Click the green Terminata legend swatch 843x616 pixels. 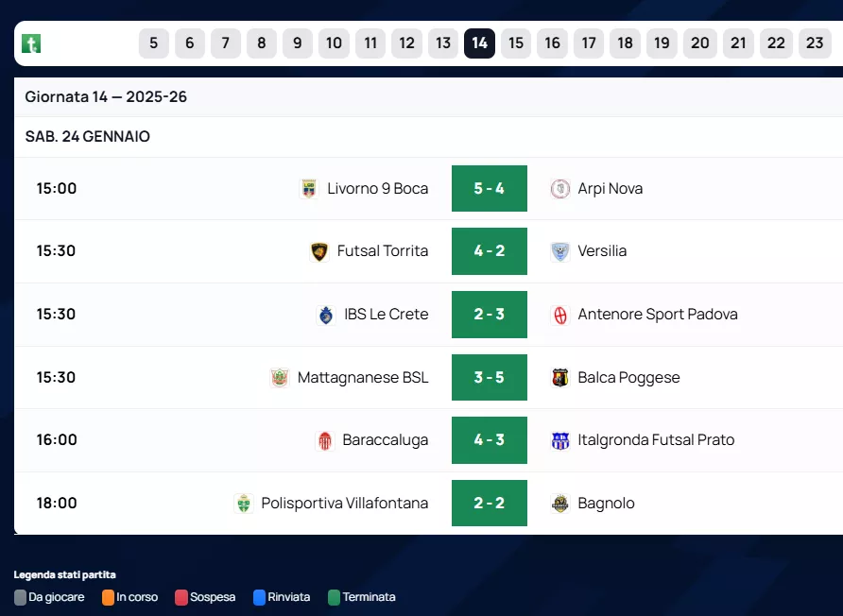point(334,597)
